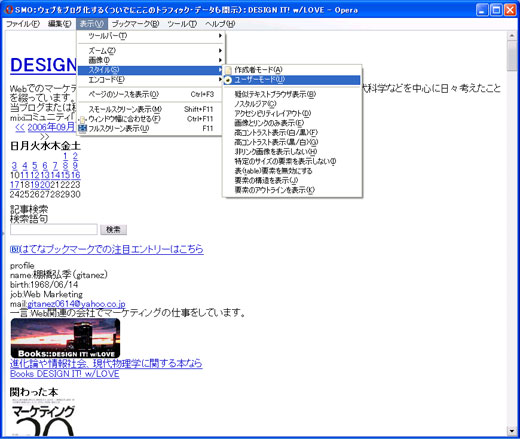Maximize the Opera window
The image size is (520, 439).
(496, 10)
